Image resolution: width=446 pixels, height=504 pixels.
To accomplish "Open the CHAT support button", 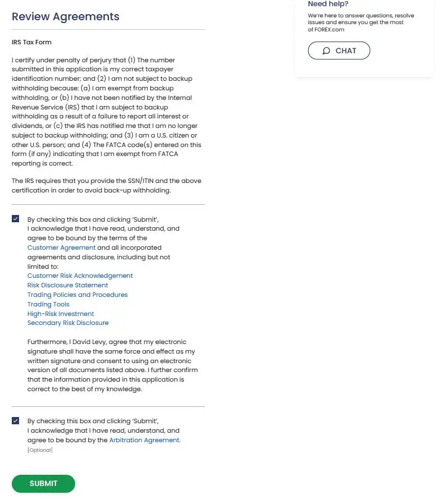I will point(339,51).
